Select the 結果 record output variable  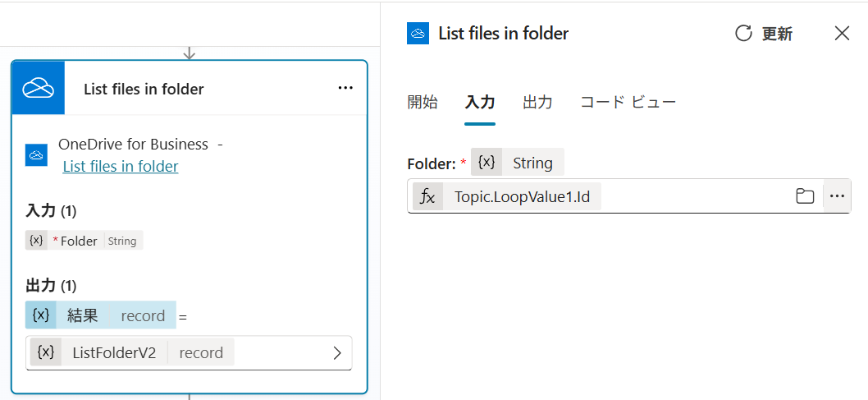click(101, 315)
